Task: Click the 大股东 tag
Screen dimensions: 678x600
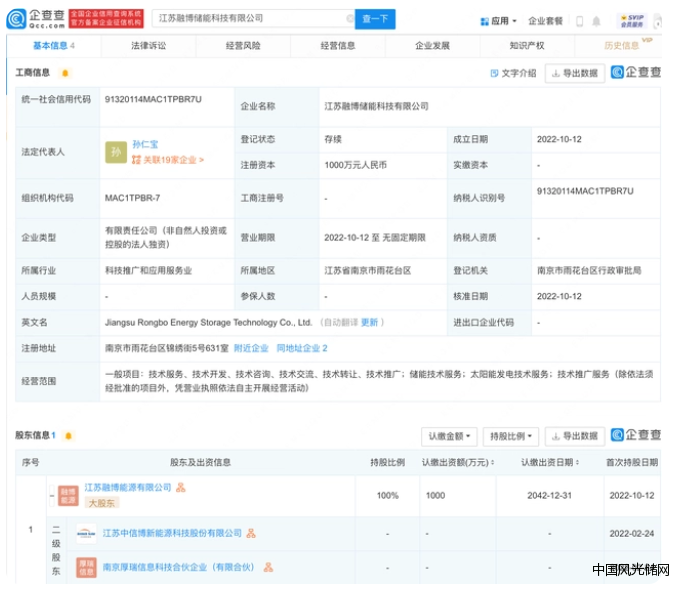Action: point(102,503)
